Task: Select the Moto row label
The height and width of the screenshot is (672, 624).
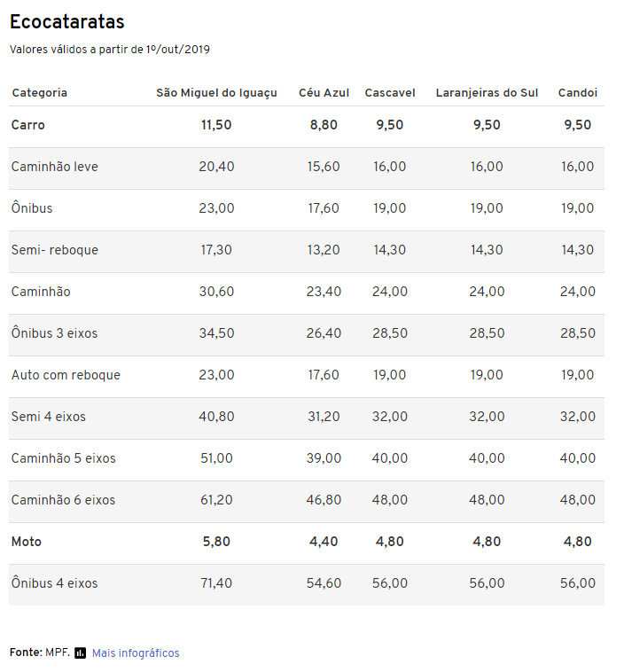Action: click(26, 542)
